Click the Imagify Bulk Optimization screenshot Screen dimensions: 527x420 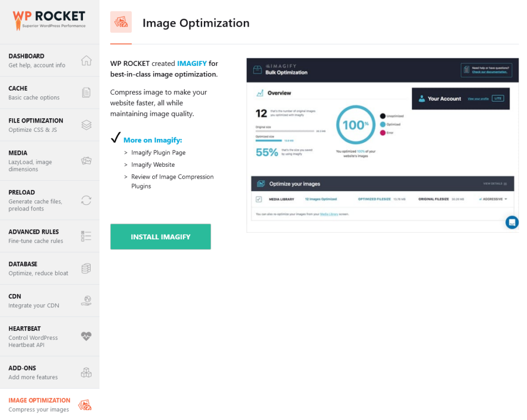(382, 145)
